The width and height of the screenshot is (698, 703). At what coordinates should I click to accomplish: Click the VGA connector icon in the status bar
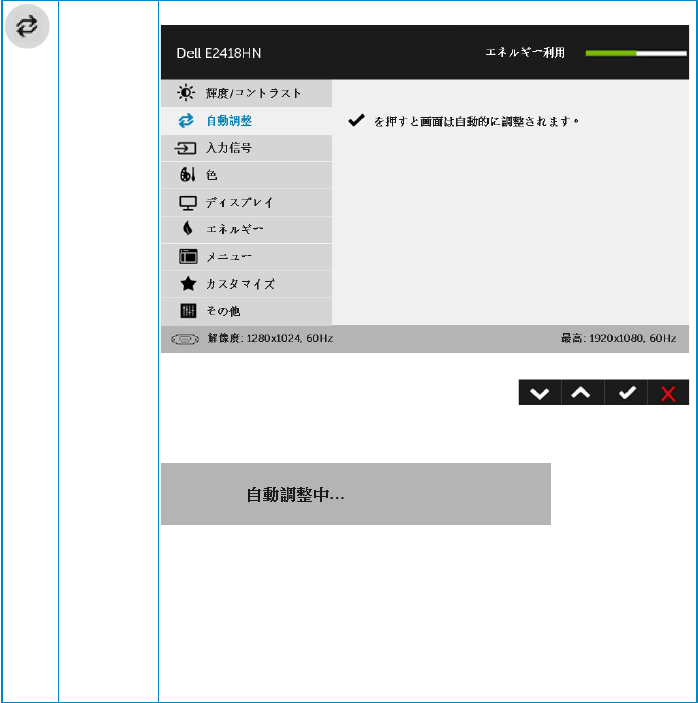pos(185,339)
